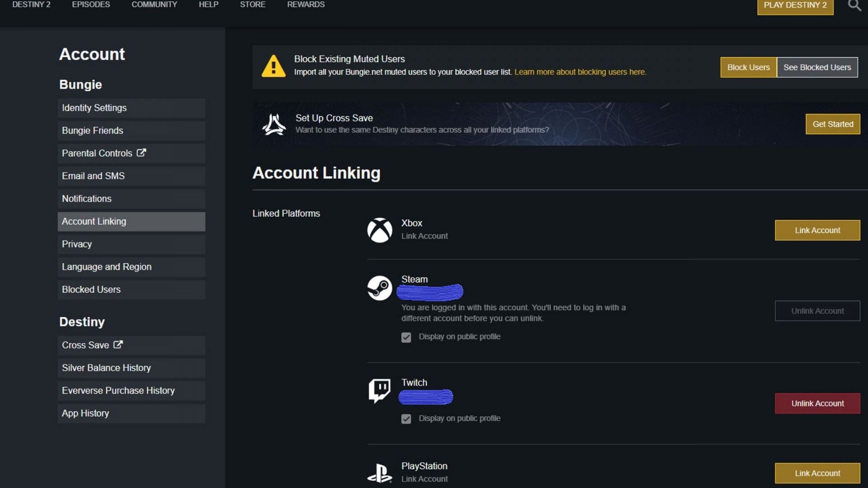Click the Xbox Link Account subtext
The image size is (868, 488).
[x=425, y=236]
